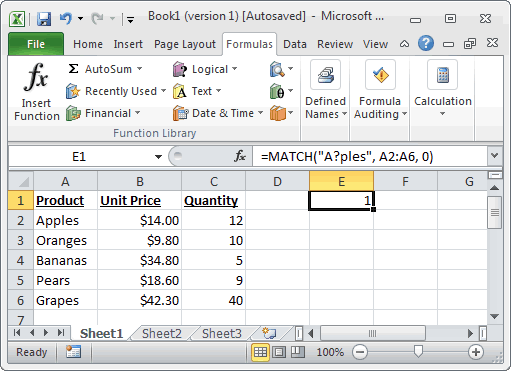The image size is (511, 371).
Task: Switch to the Data ribbon tab
Action: [295, 44]
